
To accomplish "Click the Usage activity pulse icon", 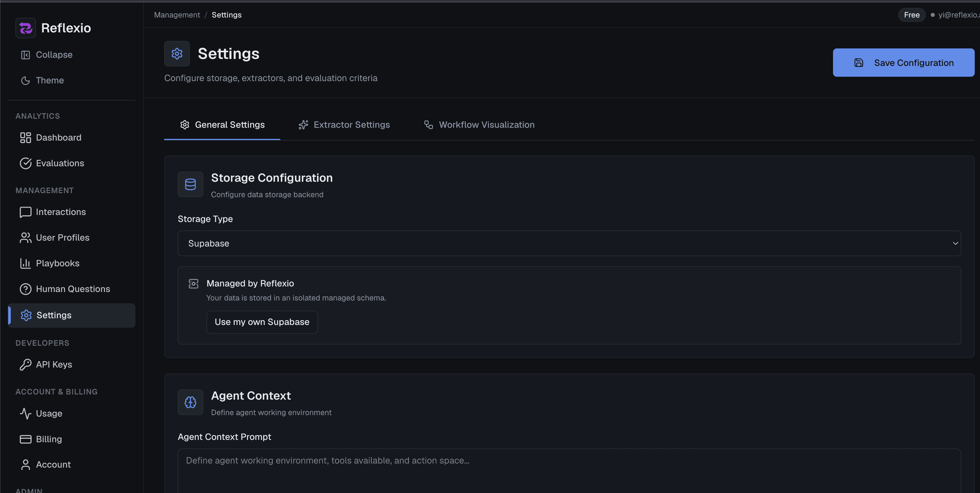I will pos(25,413).
